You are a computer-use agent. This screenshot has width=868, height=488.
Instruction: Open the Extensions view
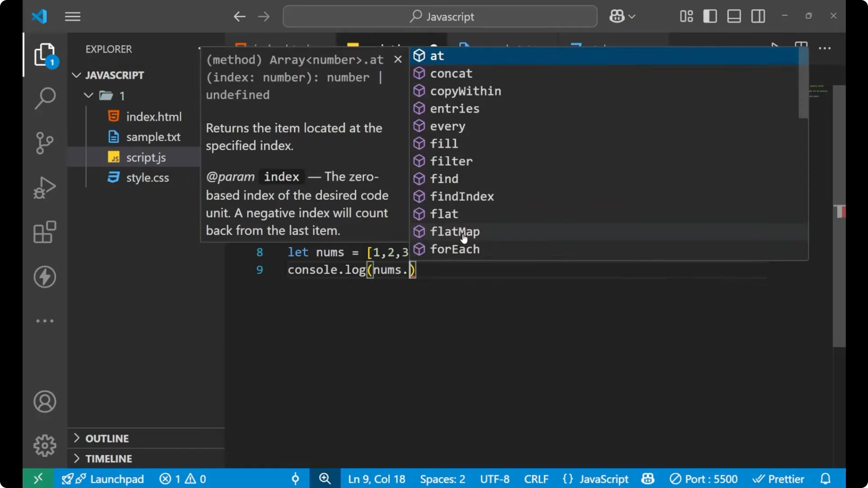point(44,232)
